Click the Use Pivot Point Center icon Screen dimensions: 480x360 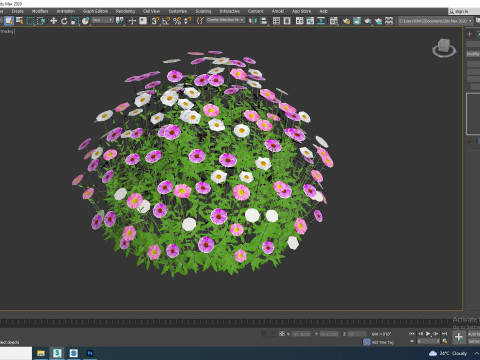coord(119,21)
